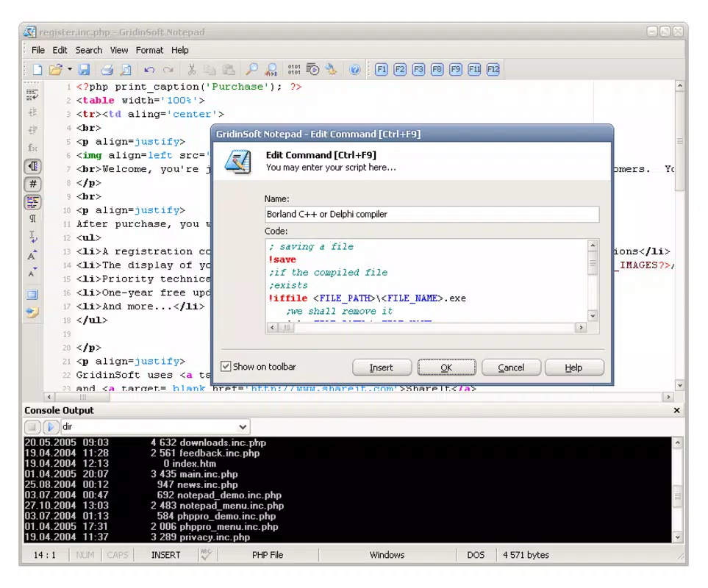Viewport: 708px width, 588px height.
Task: Cut selection with scissors icon
Action: 192,70
